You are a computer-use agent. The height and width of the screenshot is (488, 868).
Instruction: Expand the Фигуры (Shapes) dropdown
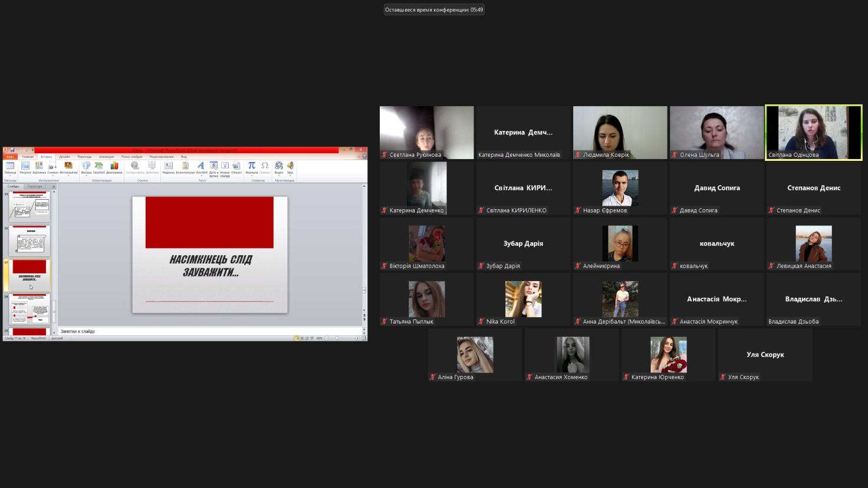click(x=86, y=175)
